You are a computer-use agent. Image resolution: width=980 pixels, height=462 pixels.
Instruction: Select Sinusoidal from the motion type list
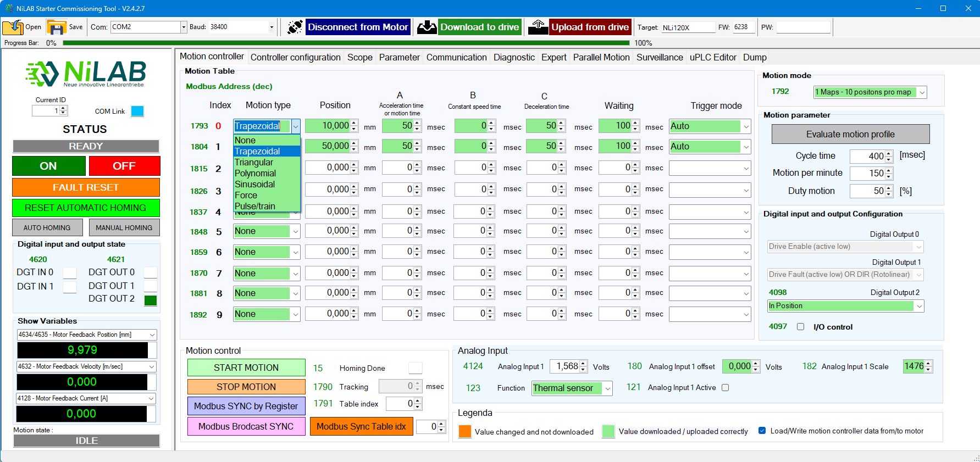point(255,184)
